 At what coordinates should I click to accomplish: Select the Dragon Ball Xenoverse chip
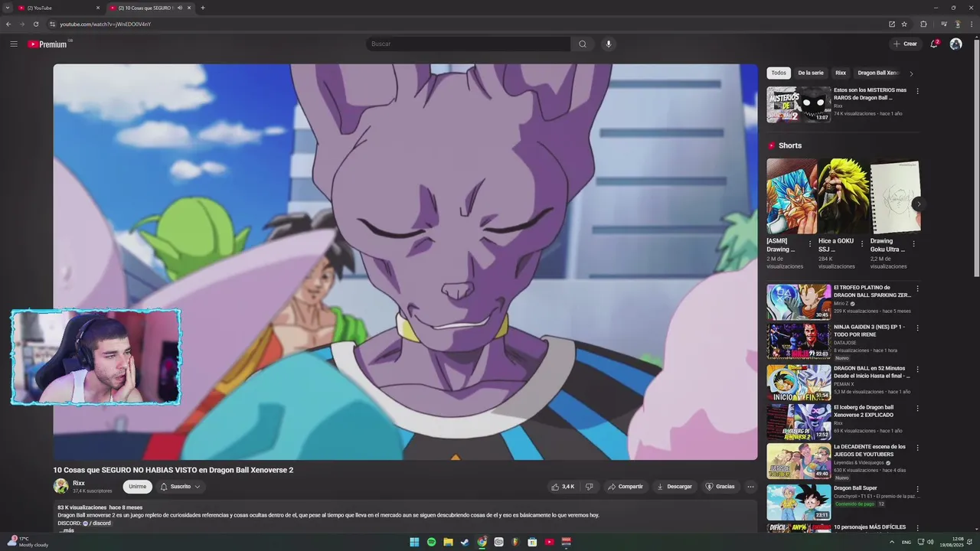point(877,73)
